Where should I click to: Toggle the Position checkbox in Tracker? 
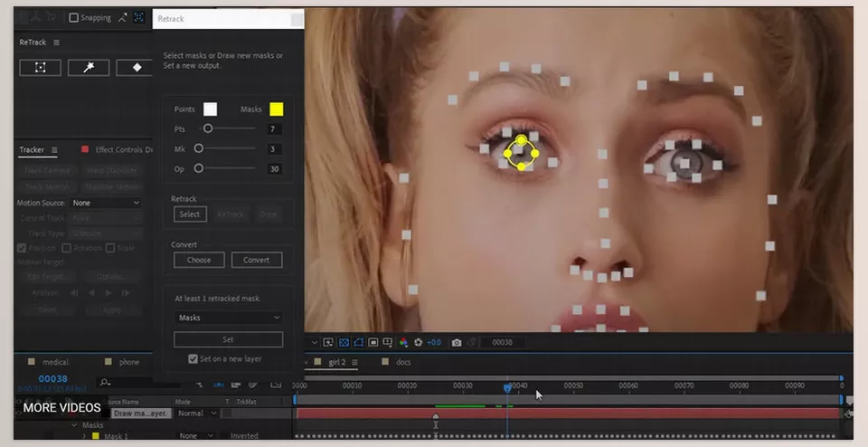pos(22,248)
